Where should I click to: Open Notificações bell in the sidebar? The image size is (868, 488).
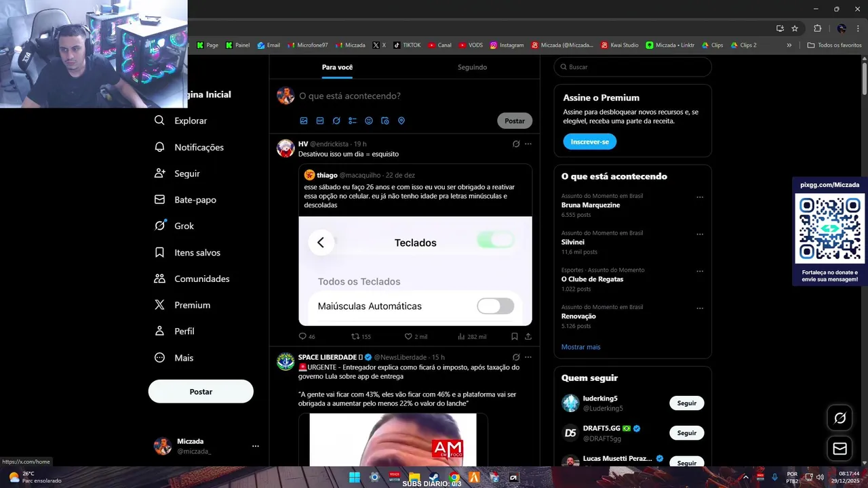(x=189, y=147)
